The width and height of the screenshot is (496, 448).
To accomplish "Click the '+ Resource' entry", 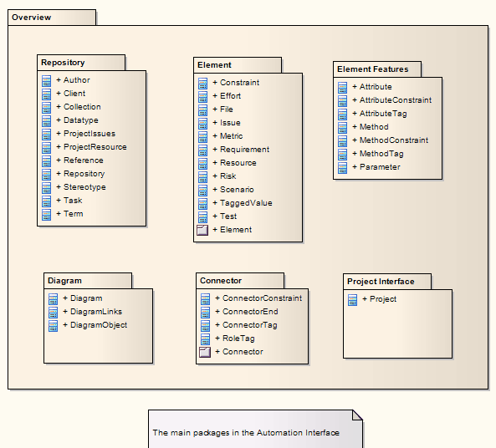I will tap(234, 163).
